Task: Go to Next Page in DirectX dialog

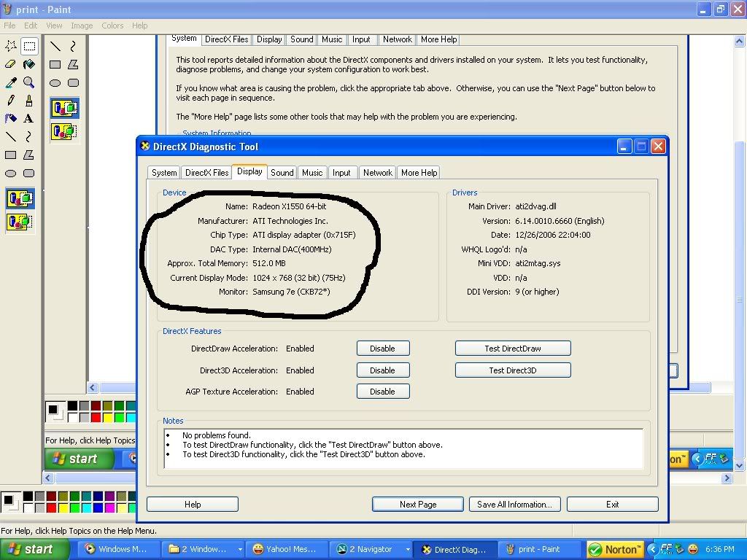Action: (418, 505)
